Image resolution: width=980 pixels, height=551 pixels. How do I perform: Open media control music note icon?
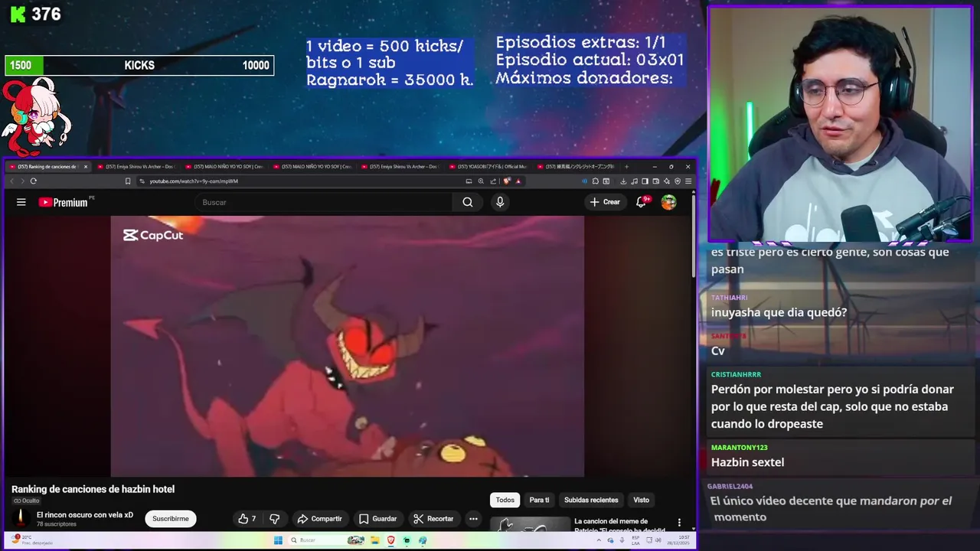(634, 181)
